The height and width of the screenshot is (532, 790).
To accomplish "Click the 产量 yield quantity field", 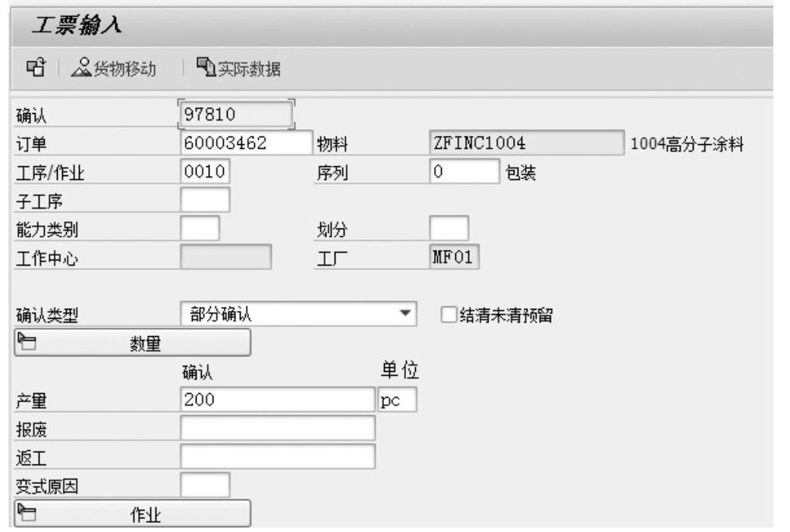I will [x=278, y=400].
